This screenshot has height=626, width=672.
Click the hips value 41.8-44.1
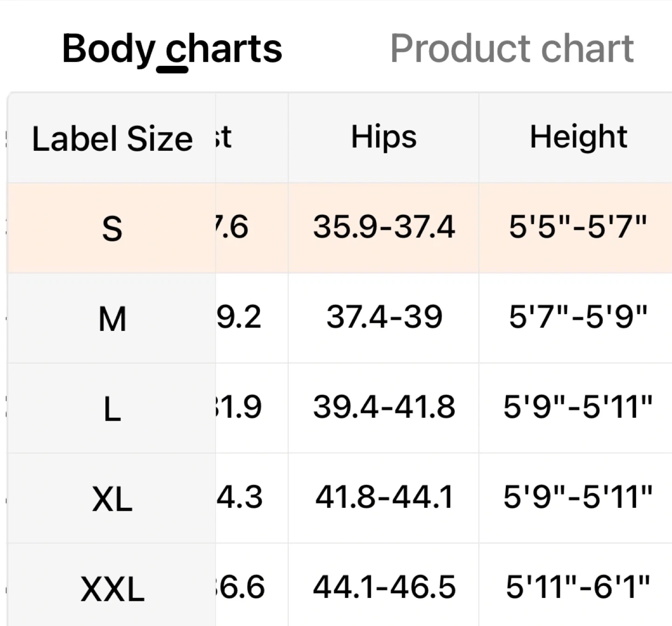(x=384, y=497)
